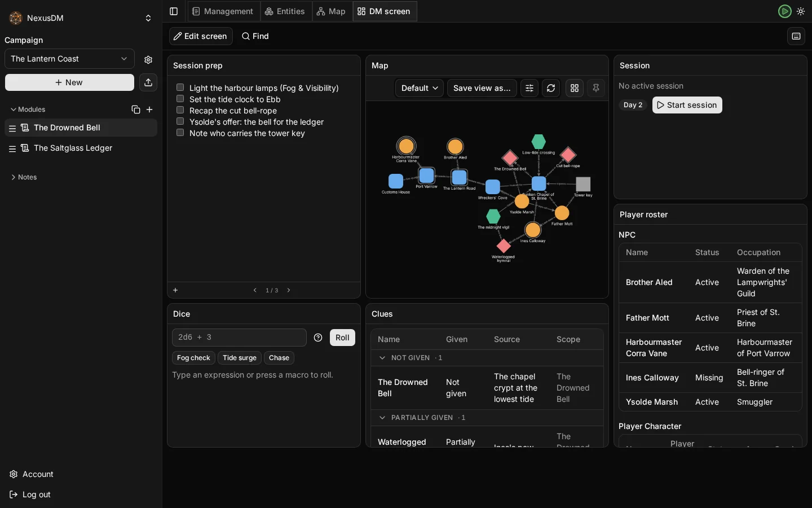Toggle the sidebar panel icon

coord(174,11)
